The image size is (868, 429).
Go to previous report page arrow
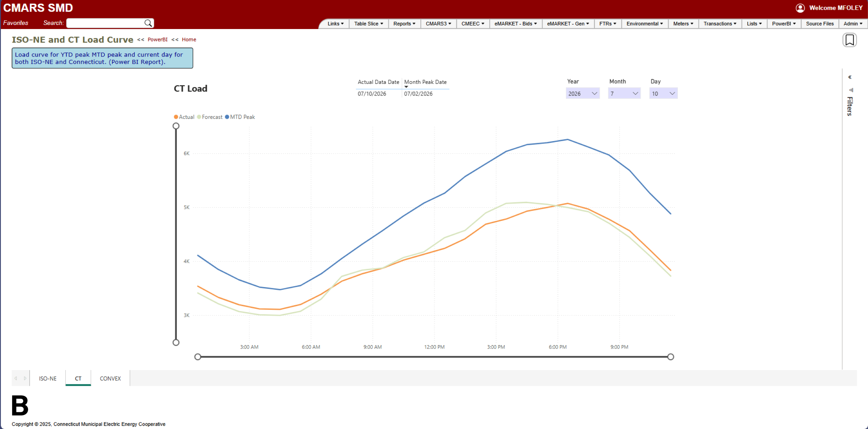tap(16, 378)
